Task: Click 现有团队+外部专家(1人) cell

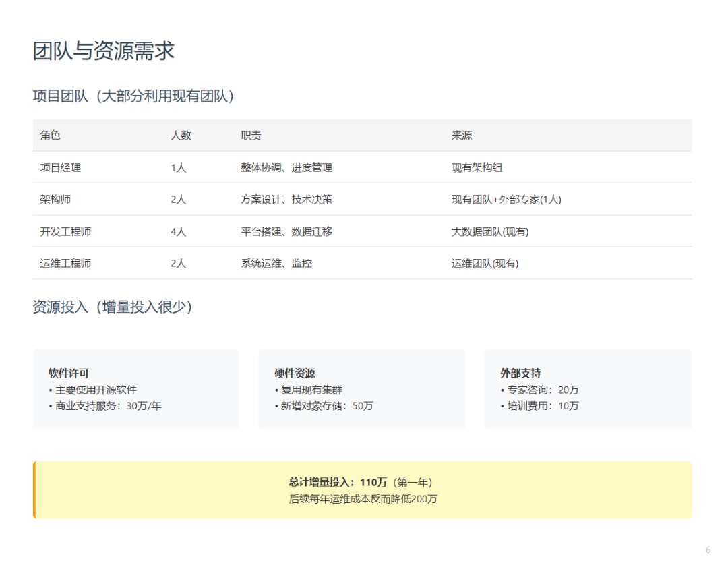Action: (x=506, y=199)
